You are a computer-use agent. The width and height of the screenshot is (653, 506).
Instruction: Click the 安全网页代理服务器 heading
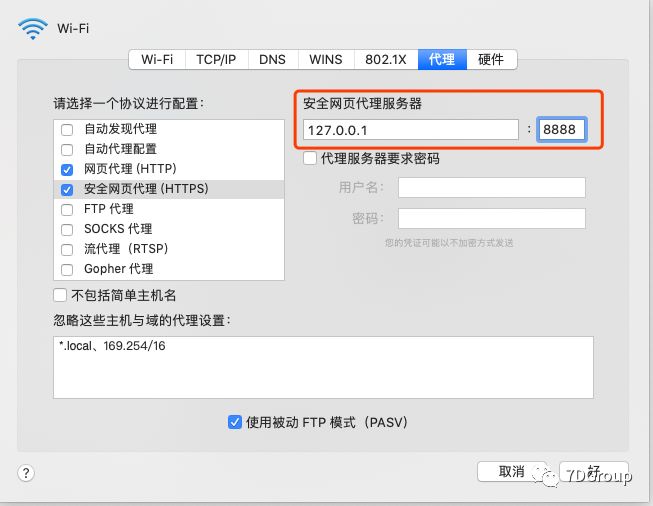362,103
